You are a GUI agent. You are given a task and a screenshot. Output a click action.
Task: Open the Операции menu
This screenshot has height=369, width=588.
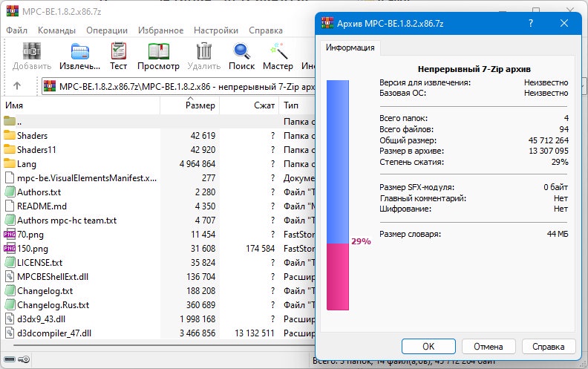coord(107,30)
